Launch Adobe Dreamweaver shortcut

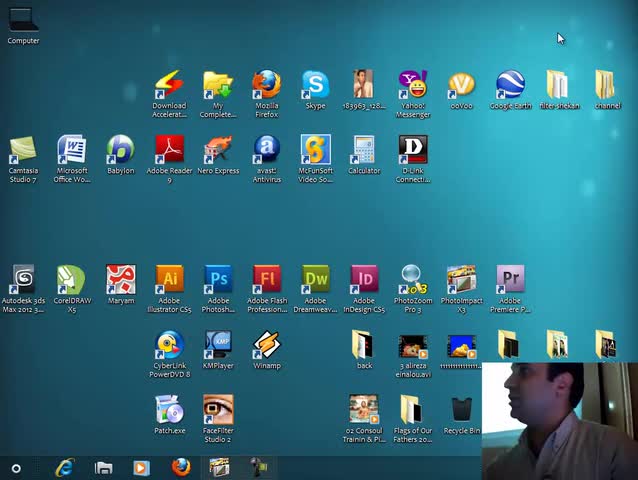(x=315, y=289)
